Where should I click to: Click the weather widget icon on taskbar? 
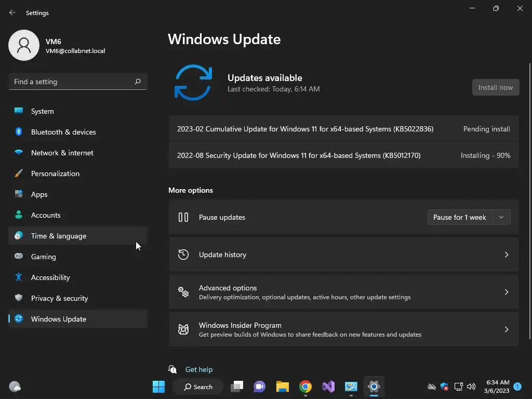15,387
